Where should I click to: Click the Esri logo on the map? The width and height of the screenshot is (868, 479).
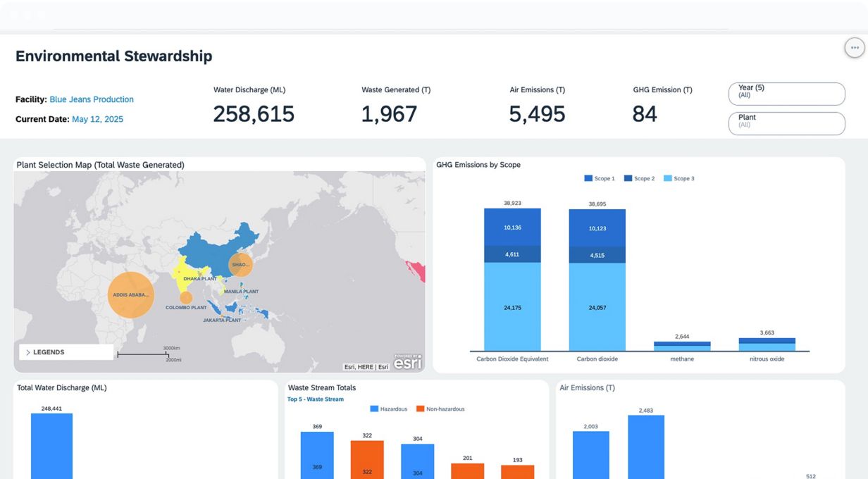407,363
